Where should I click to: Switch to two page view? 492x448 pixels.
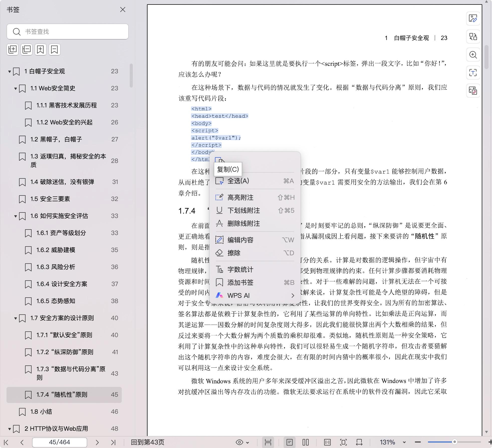tap(306, 442)
